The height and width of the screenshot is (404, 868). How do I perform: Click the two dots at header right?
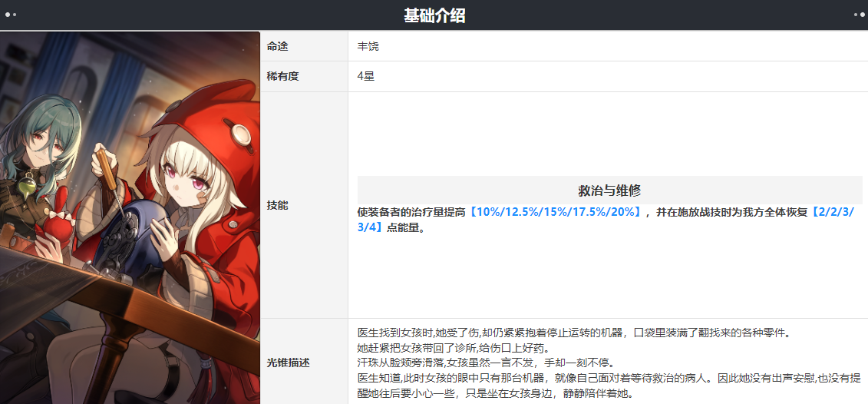[859, 15]
